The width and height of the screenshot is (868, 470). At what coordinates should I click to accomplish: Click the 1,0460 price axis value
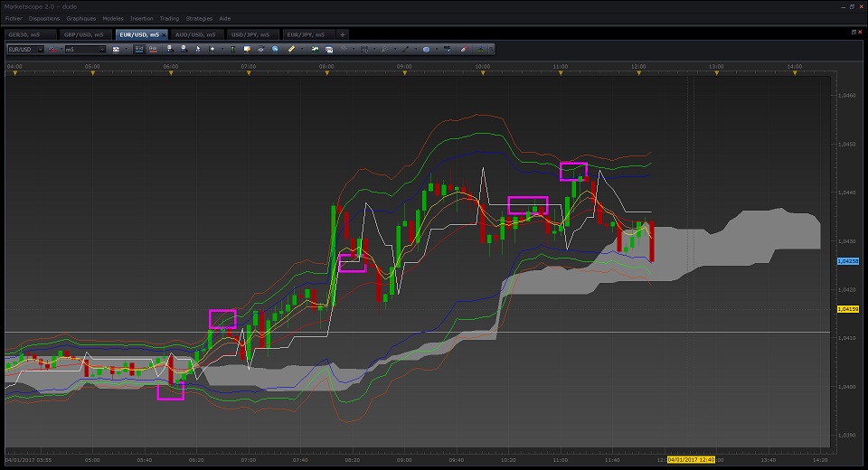click(847, 95)
